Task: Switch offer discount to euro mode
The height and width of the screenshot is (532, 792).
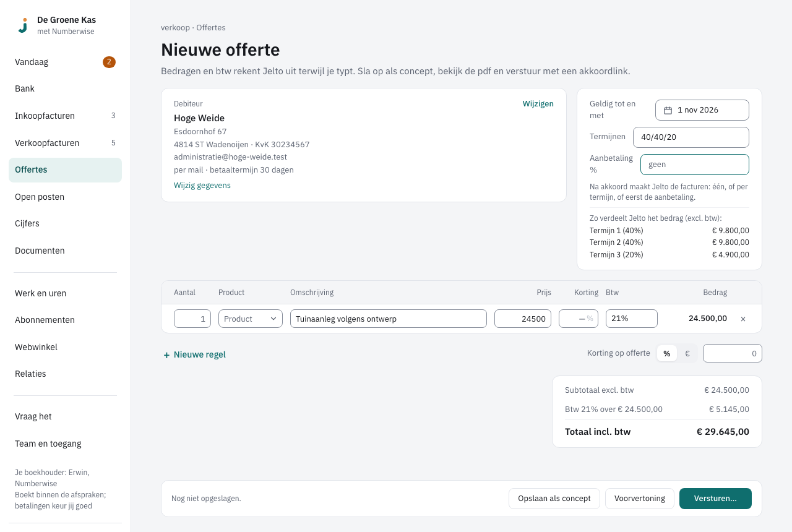Action: tap(687, 353)
